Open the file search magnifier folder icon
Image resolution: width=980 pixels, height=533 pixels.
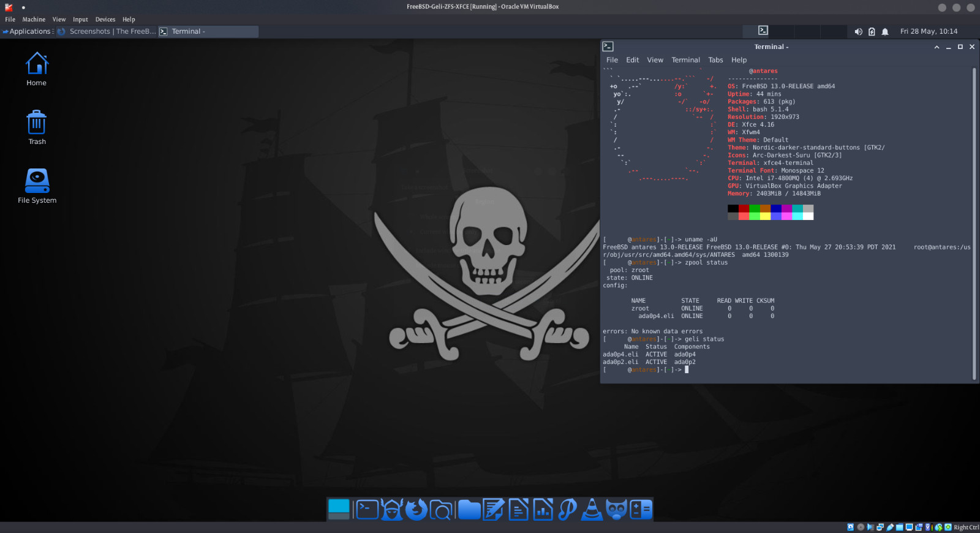441,509
